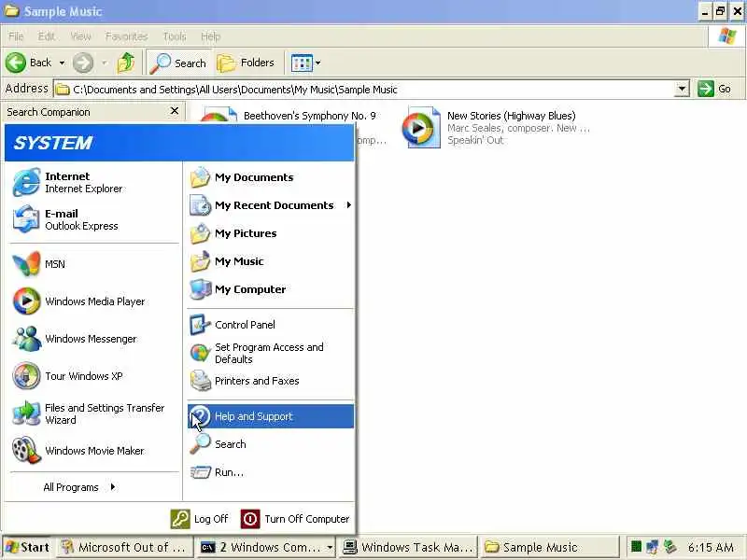Open My Pictures folder
The width and height of the screenshot is (747, 560).
270,233
